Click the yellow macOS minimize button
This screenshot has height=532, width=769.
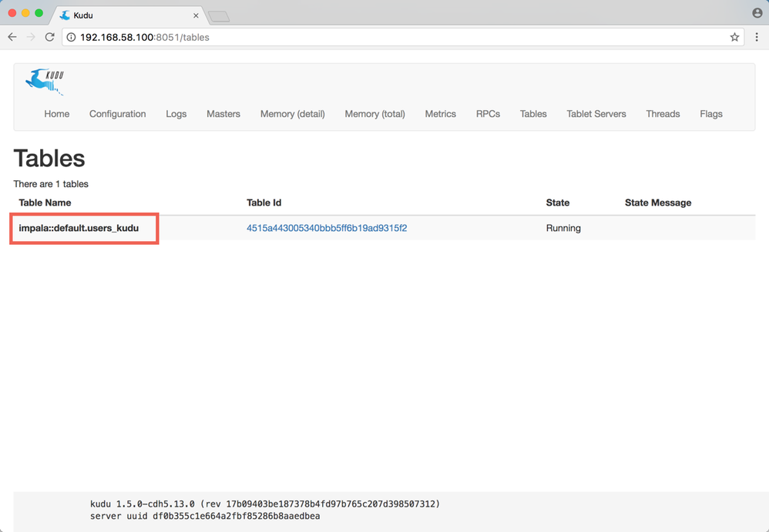pos(25,13)
